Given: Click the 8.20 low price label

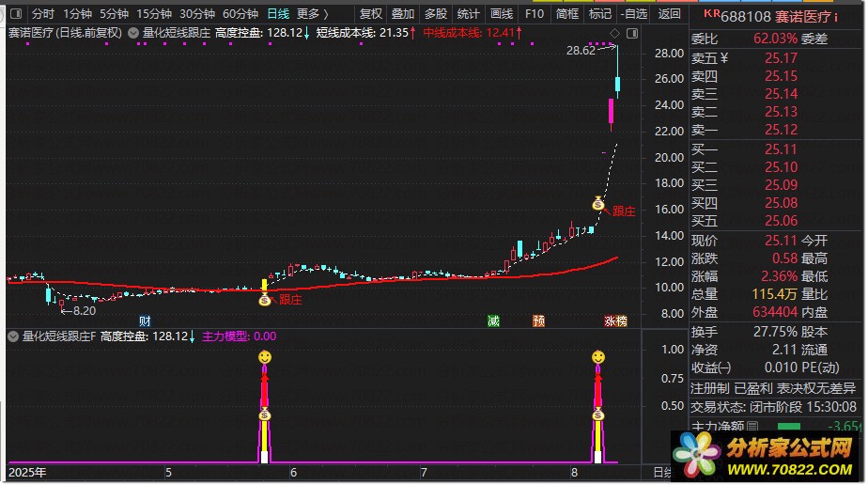Looking at the screenshot, I should pos(85,311).
